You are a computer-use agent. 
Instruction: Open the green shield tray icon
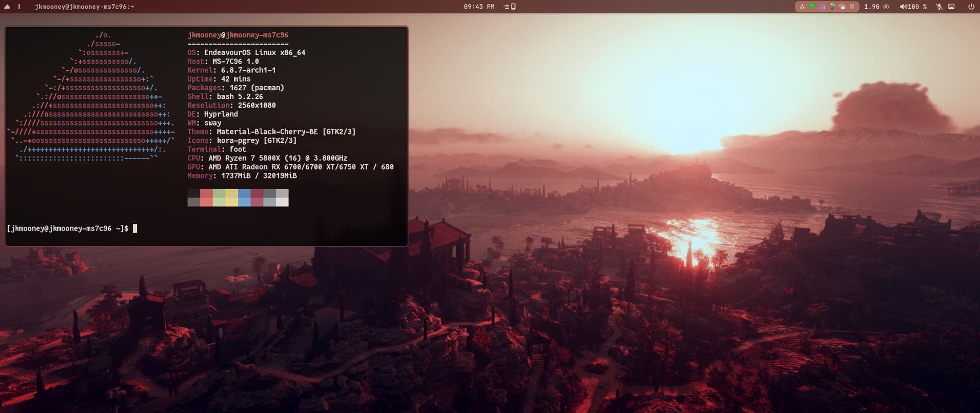[812, 7]
